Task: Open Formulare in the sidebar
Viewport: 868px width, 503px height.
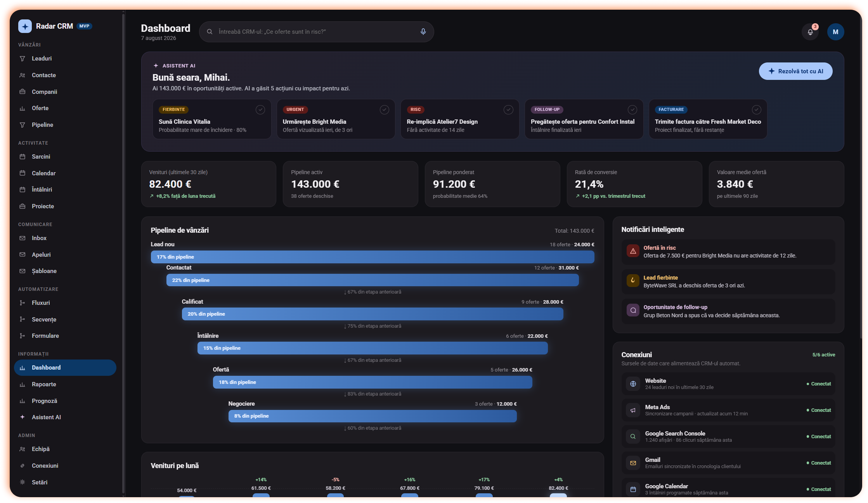Action: point(65,336)
